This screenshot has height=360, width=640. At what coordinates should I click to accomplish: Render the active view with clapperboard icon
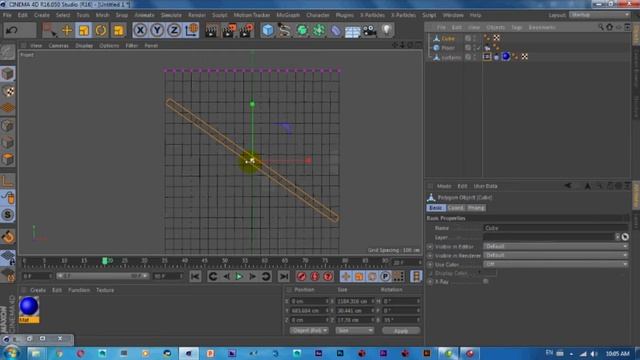(211, 30)
